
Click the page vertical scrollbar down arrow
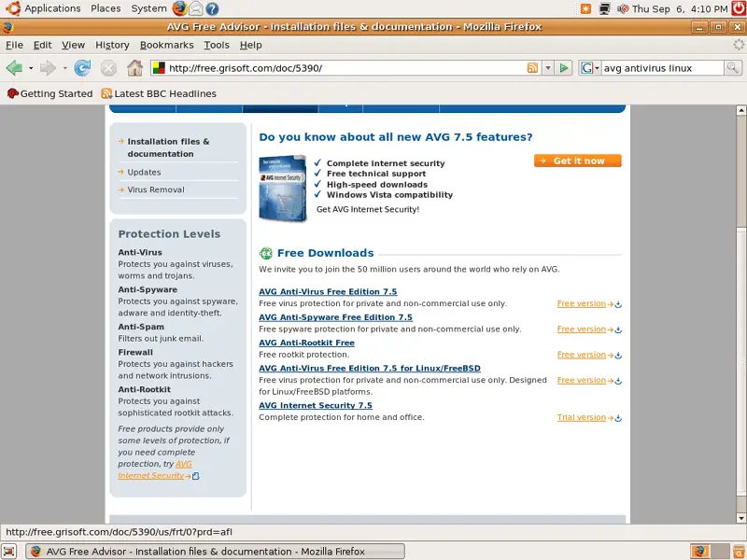pyautogui.click(x=740, y=518)
